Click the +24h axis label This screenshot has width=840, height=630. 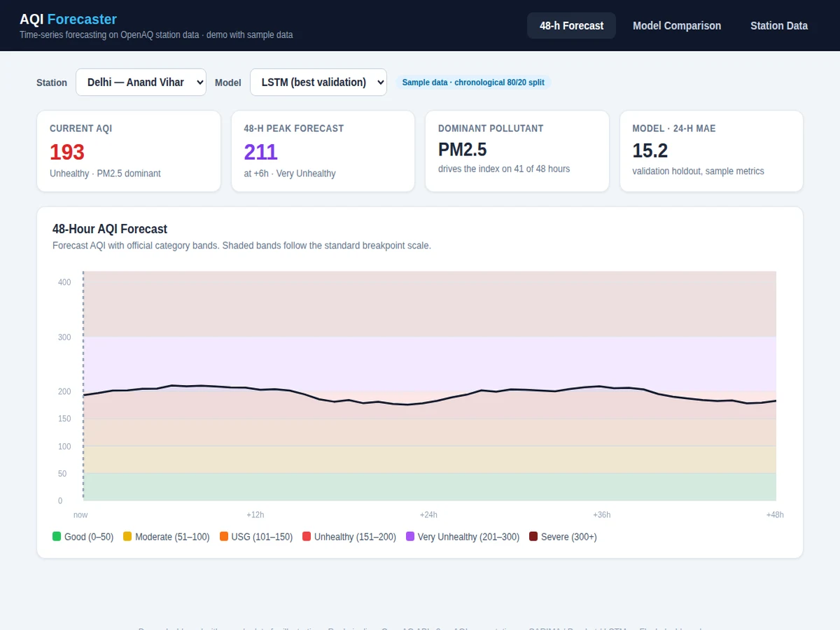click(428, 514)
